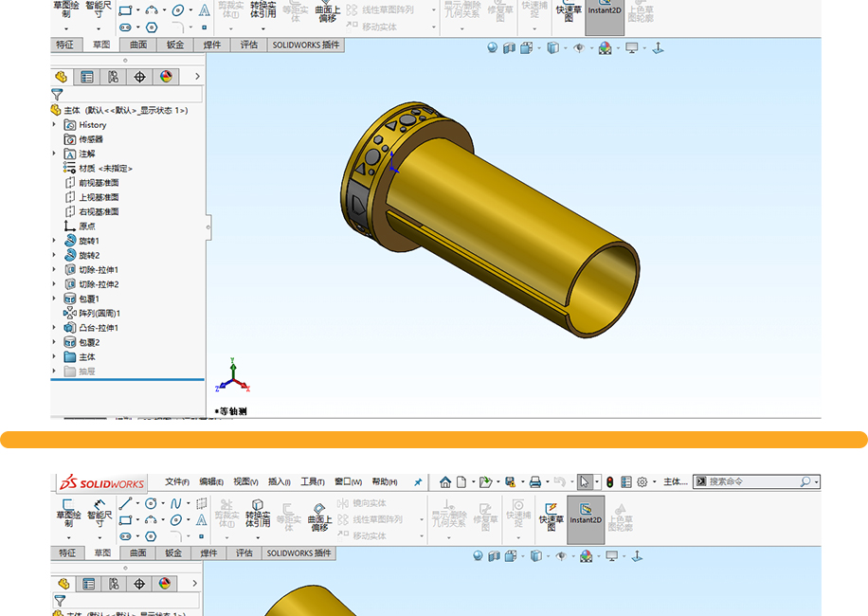Image resolution: width=868 pixels, height=616 pixels.
Task: Click Options gear icon in lower window
Action: [x=642, y=482]
